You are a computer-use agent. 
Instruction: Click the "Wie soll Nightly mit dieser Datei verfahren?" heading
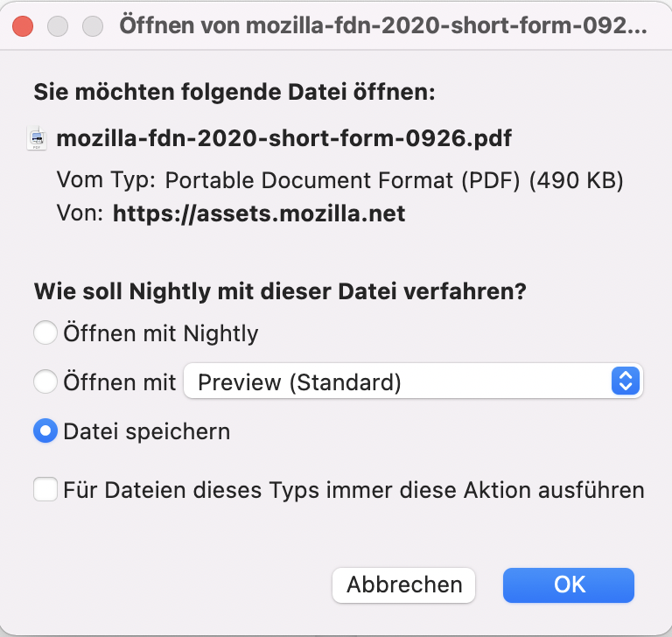point(279,291)
